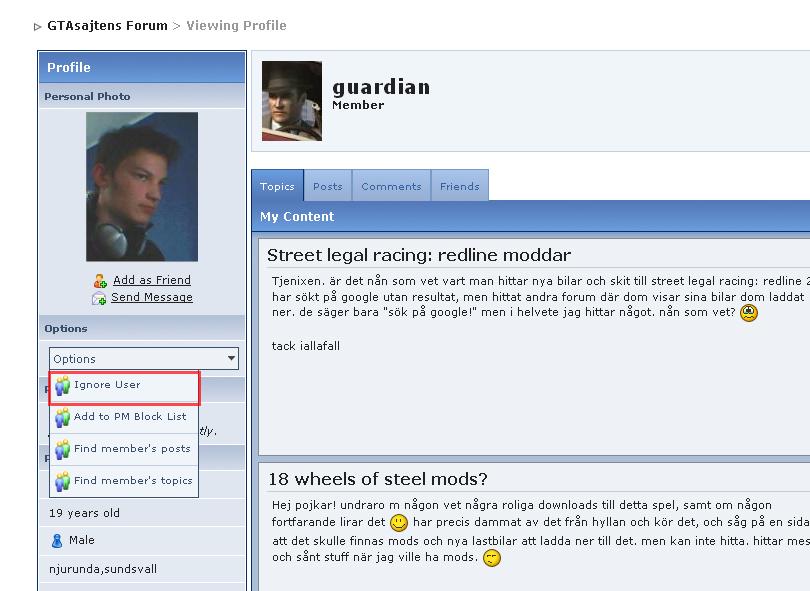Switch to the Posts tab

(x=328, y=186)
